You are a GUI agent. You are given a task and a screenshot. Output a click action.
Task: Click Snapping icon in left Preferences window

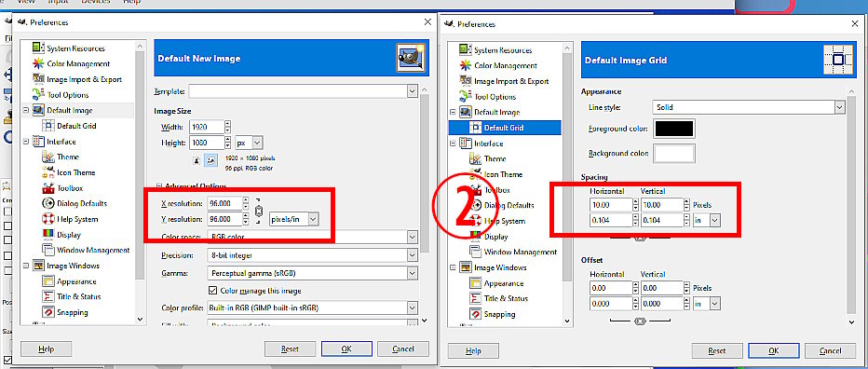point(48,312)
